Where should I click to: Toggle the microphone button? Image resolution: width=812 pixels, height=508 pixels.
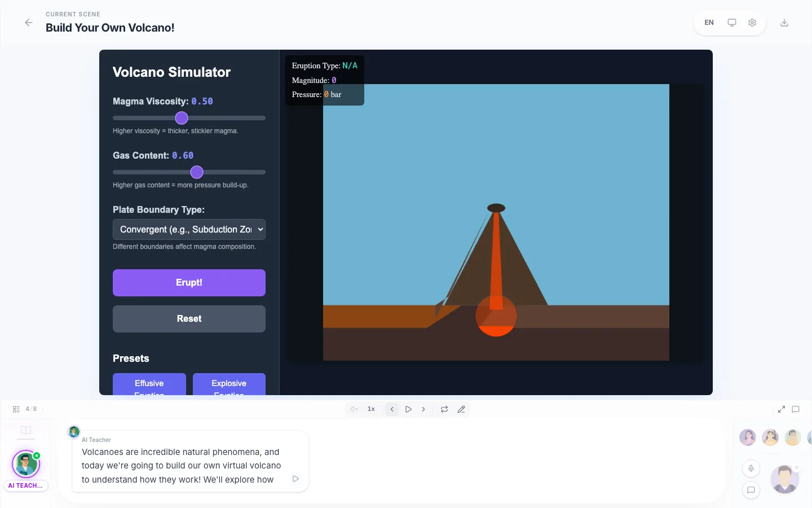tap(751, 468)
